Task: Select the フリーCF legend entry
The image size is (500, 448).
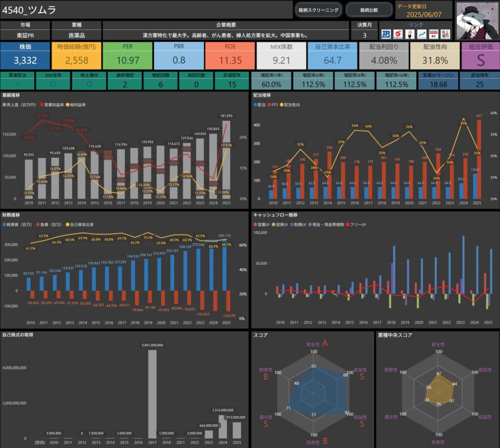Action: 356,225
